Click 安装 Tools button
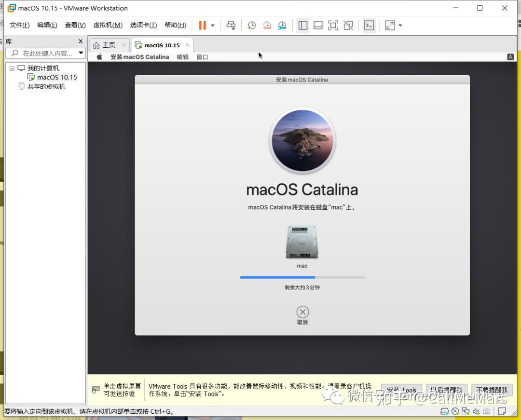 pyautogui.click(x=401, y=390)
